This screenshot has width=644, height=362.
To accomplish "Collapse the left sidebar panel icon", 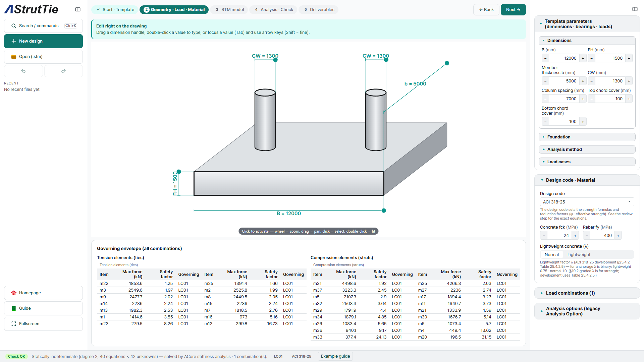I will (78, 9).
